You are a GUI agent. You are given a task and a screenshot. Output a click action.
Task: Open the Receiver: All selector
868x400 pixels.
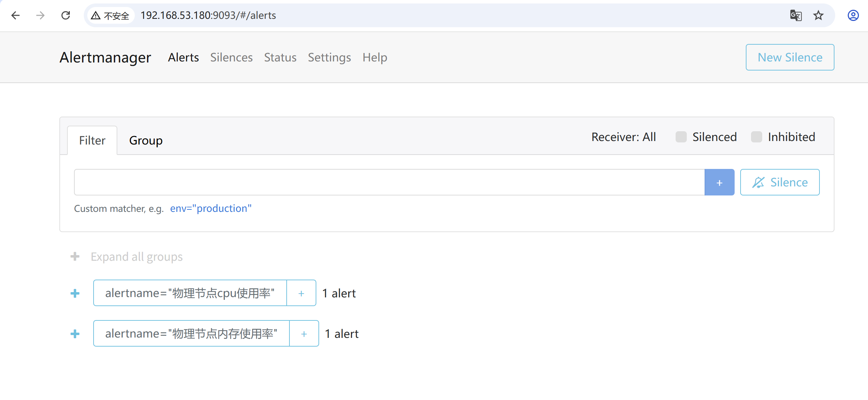[x=624, y=137]
